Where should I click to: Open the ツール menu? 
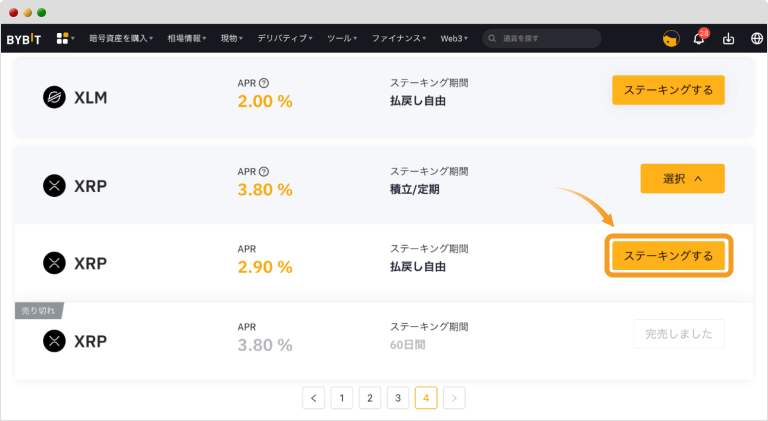[342, 38]
